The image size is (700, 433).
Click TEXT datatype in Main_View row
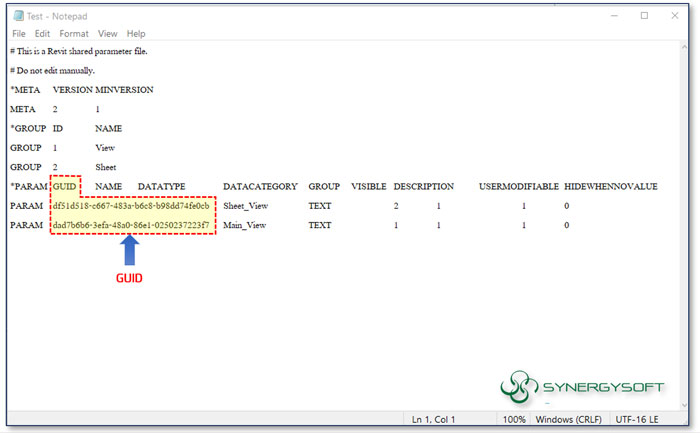click(320, 225)
